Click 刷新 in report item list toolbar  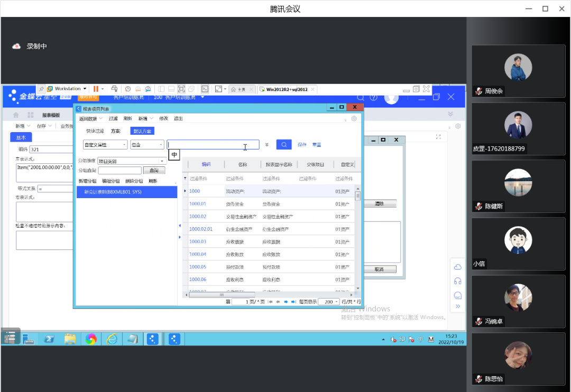127,119
